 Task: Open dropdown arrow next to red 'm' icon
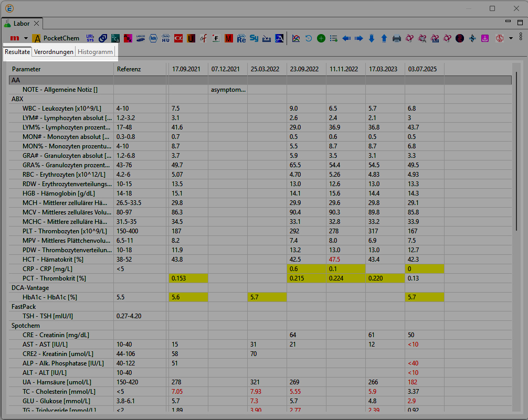pos(26,38)
